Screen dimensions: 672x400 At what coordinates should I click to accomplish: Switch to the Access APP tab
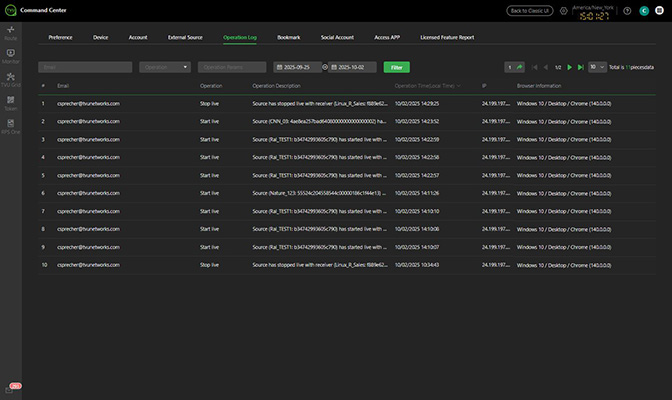tap(387, 37)
